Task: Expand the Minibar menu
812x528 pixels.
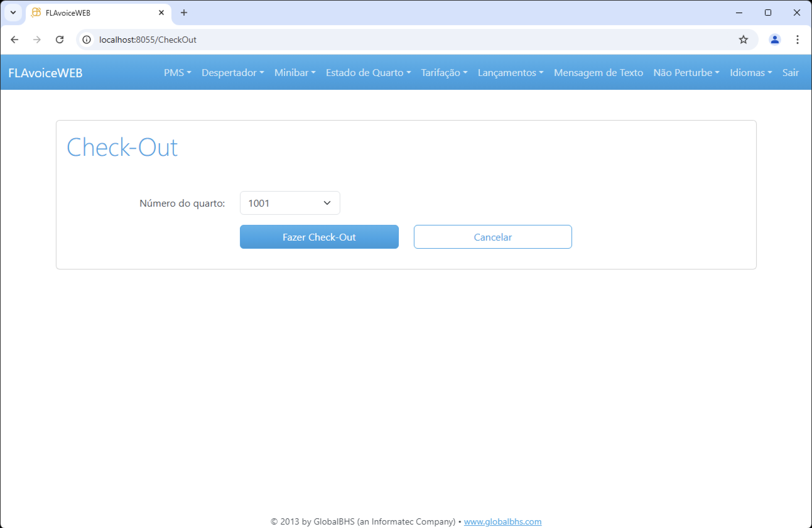Action: pyautogui.click(x=294, y=73)
